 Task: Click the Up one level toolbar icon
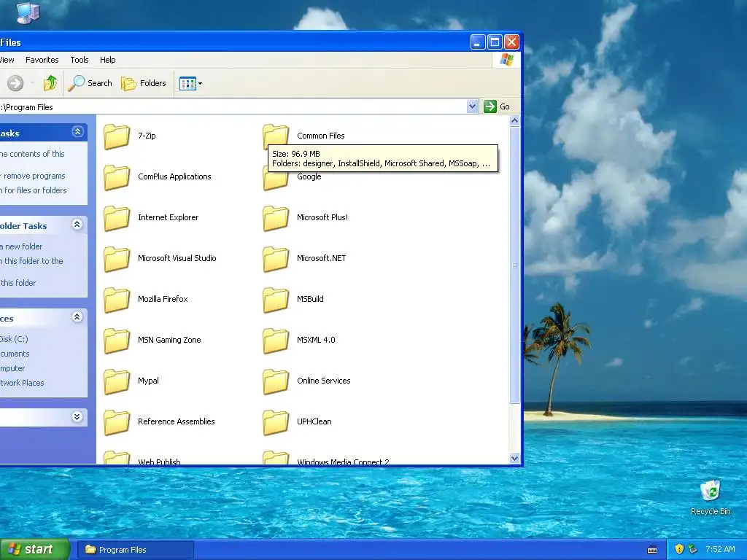(50, 83)
